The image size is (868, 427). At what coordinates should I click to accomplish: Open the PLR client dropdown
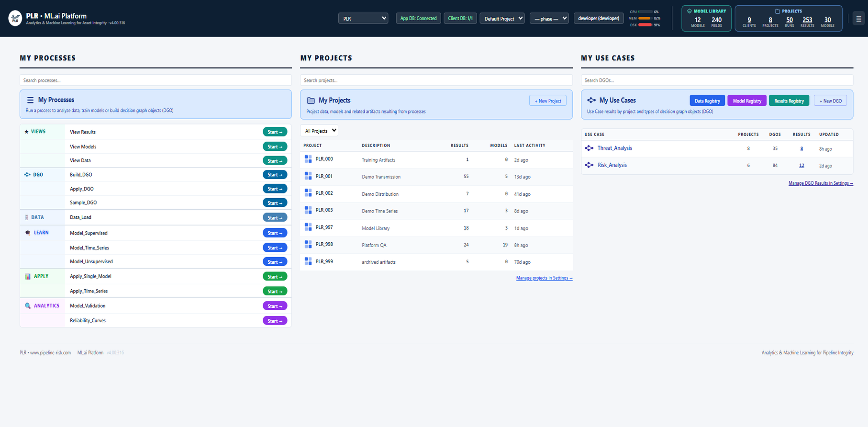pyautogui.click(x=363, y=18)
